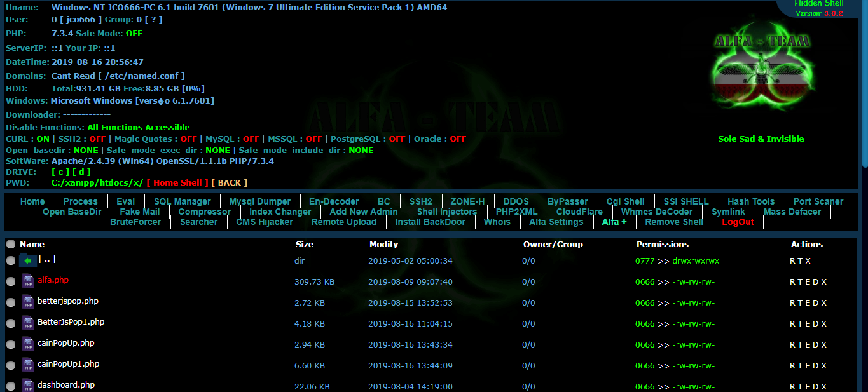Screen dimensions: 868x392
Task: Click the X action for cainPopUp1.php
Action: 824,365
